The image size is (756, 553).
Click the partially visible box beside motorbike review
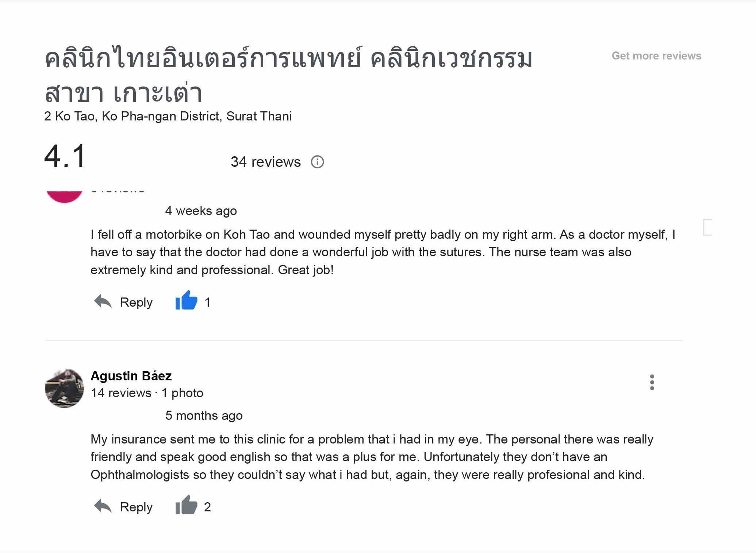[708, 227]
